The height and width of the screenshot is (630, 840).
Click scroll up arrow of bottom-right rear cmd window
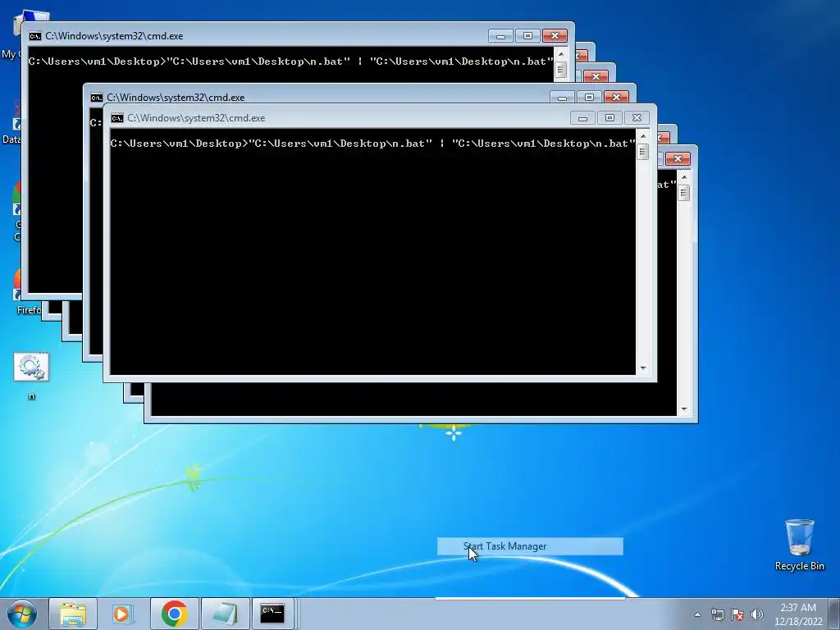(683, 177)
